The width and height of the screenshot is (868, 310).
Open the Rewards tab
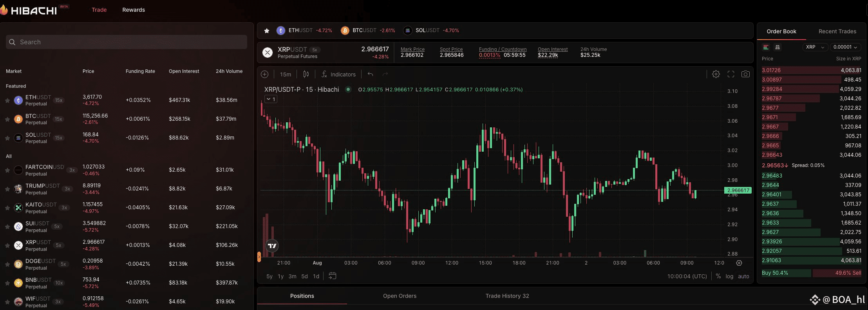click(134, 10)
